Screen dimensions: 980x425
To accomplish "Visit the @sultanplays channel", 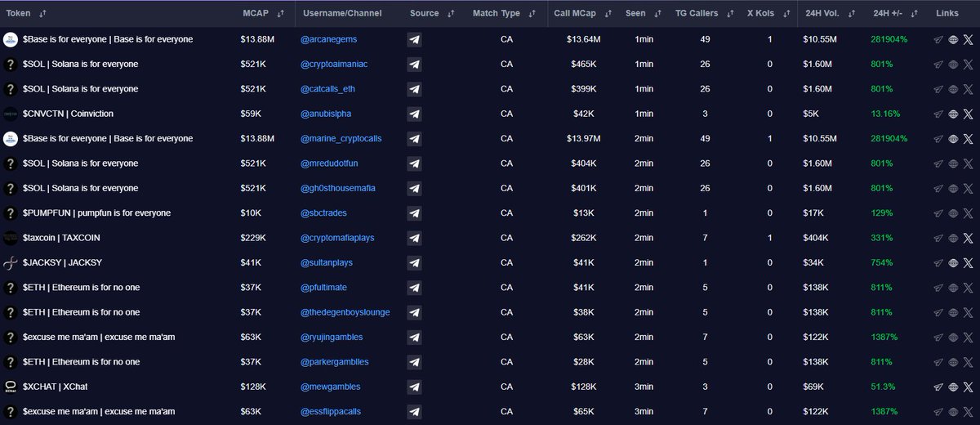I will click(x=327, y=262).
